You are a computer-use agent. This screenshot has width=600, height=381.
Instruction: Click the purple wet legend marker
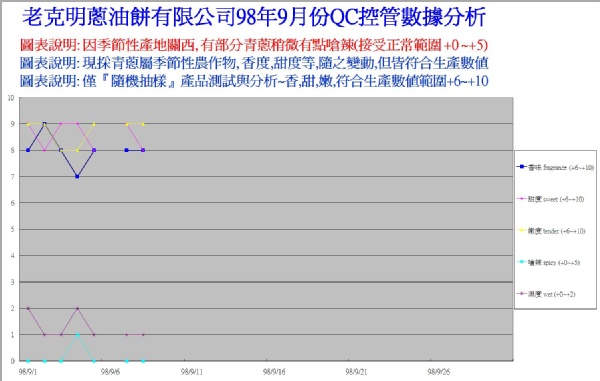(x=522, y=294)
